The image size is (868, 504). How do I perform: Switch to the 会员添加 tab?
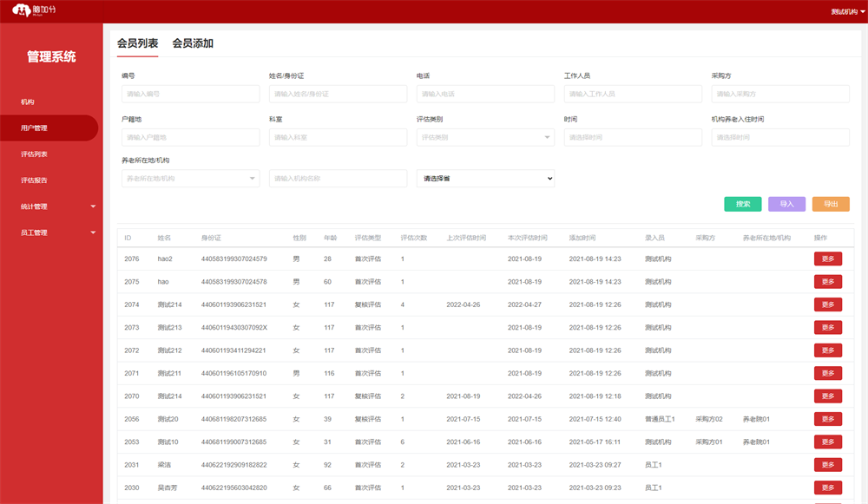[x=193, y=43]
